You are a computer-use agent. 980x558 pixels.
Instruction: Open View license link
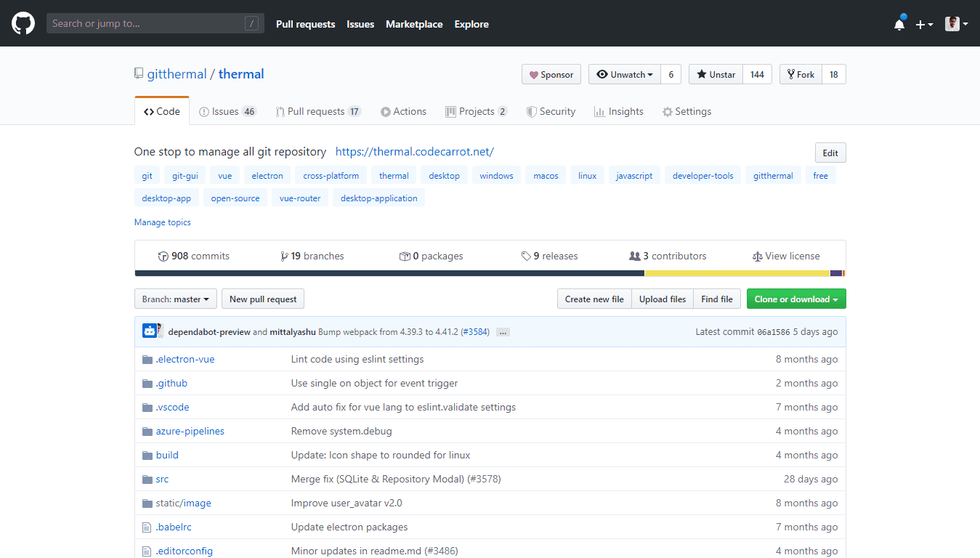tap(786, 256)
